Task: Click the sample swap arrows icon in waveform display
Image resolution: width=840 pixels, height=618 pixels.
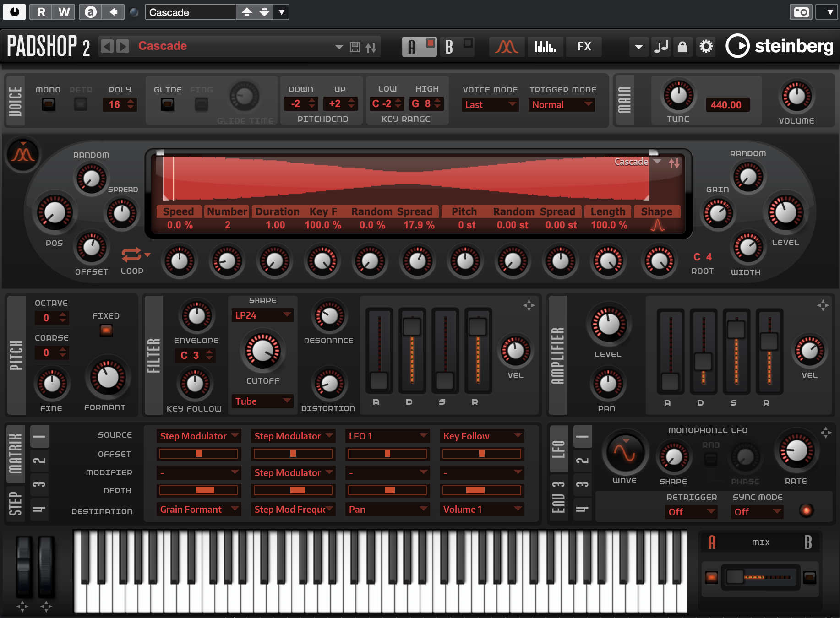Action: pos(674,163)
